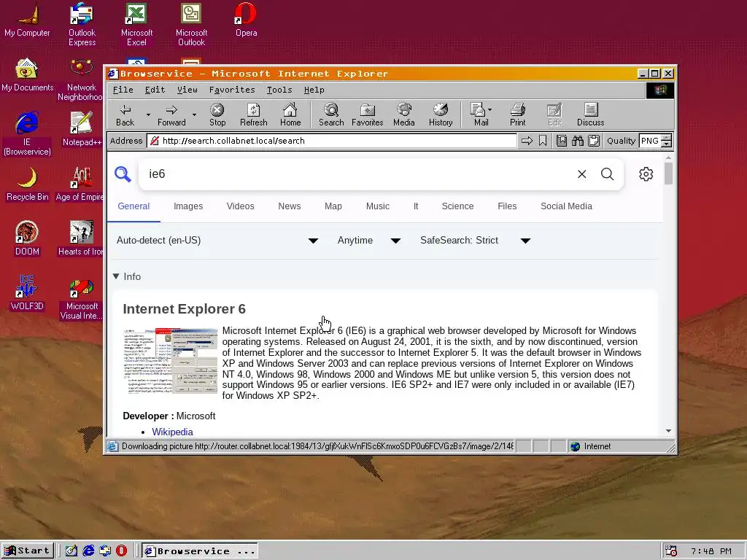Open the Tools menu

tap(279, 90)
